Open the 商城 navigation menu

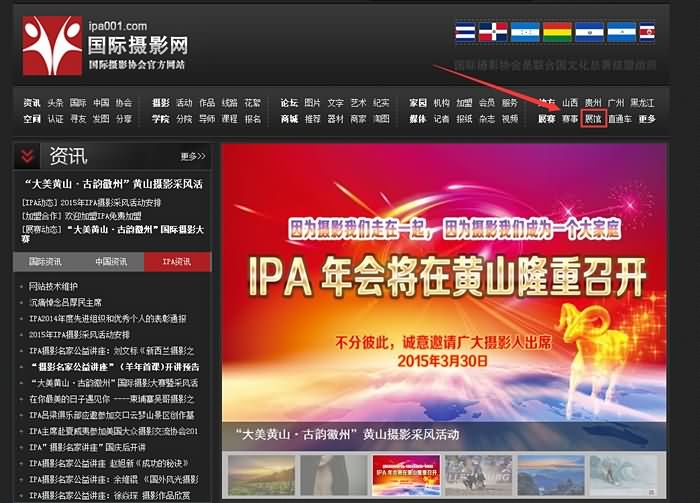point(289,119)
